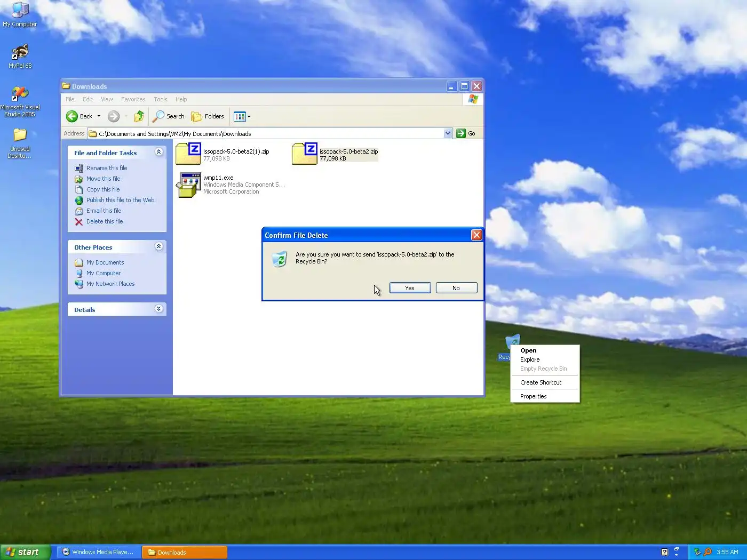Open Back history dropdown arrow
Viewport: 747px width, 560px height.
pos(99,116)
